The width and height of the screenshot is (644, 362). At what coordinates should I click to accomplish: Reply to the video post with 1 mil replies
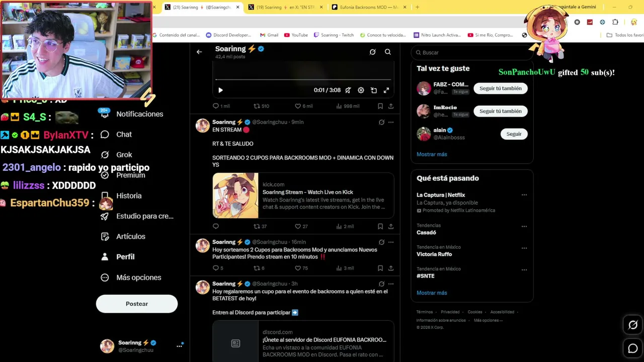221,106
